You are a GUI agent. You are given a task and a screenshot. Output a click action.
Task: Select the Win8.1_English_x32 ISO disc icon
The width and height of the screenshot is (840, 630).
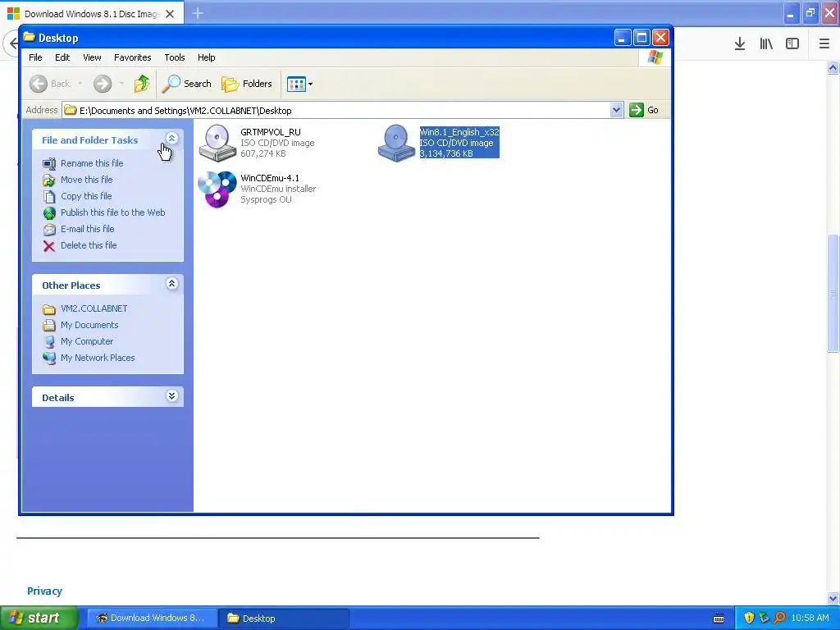(x=396, y=143)
